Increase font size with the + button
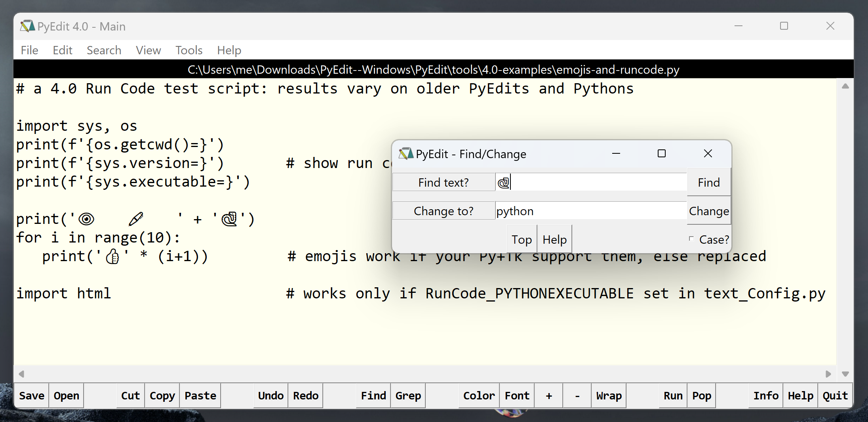Screen dimensions: 868x422 pos(549,395)
